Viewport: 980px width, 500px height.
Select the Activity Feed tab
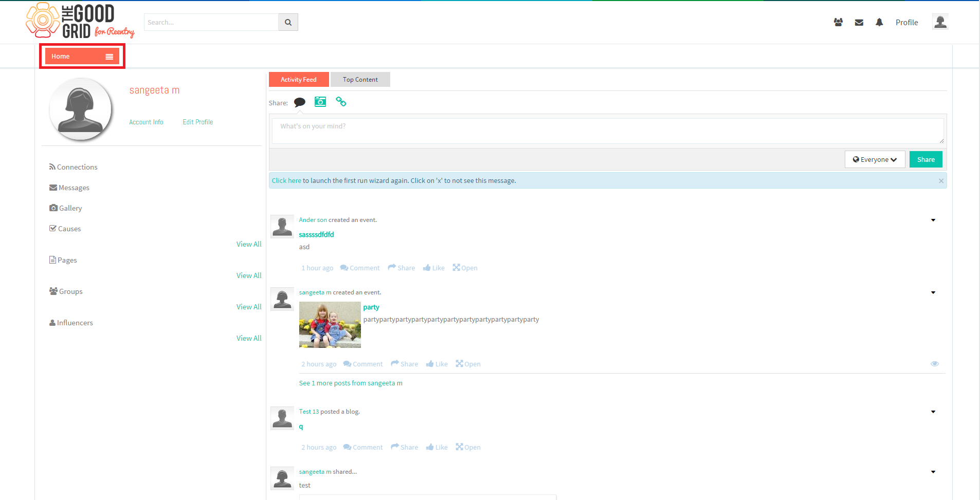click(299, 80)
